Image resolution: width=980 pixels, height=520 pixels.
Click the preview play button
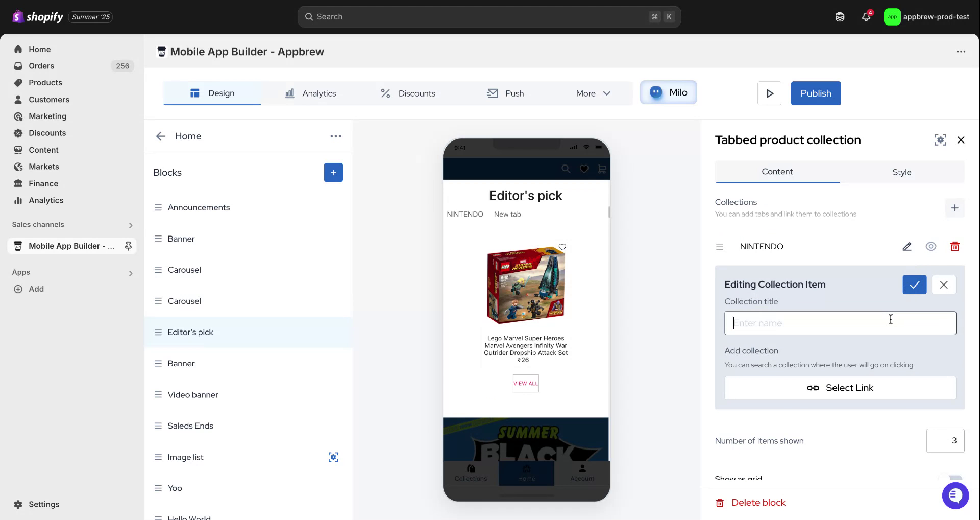click(769, 93)
